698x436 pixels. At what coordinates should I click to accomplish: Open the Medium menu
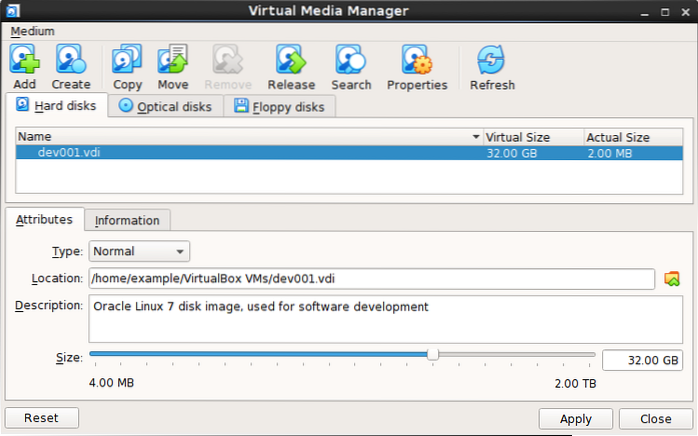[x=32, y=31]
